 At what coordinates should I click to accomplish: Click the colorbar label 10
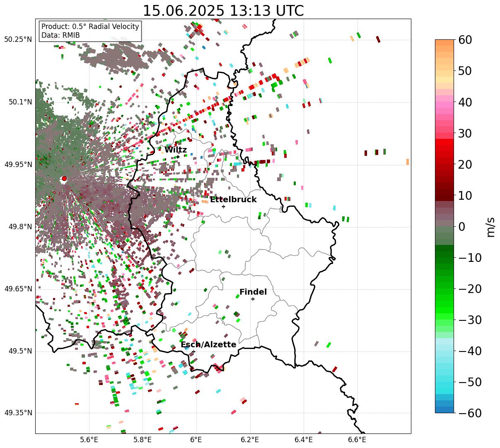464,195
